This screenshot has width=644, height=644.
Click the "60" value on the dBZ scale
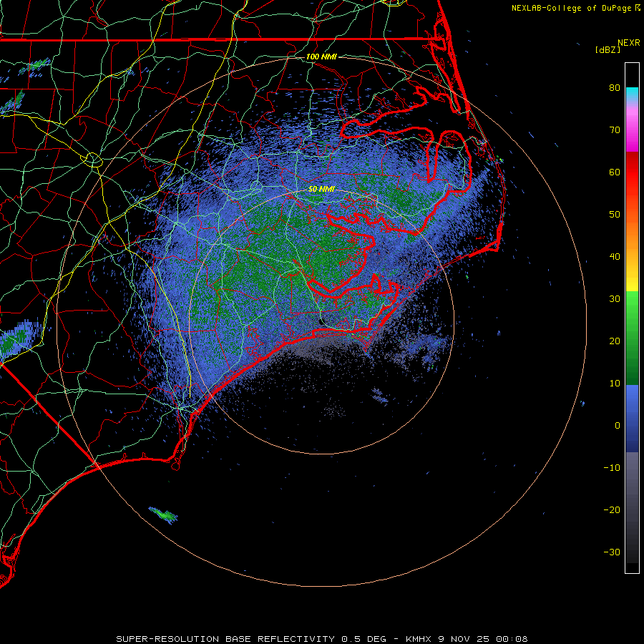pos(615,172)
